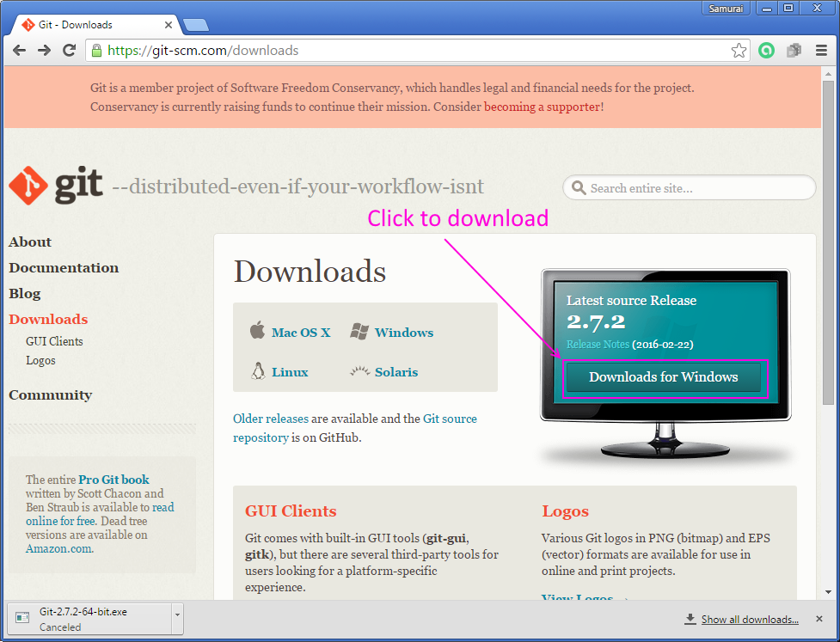Click the 'Downloads for Windows' button
This screenshot has width=840, height=642.
coord(663,376)
